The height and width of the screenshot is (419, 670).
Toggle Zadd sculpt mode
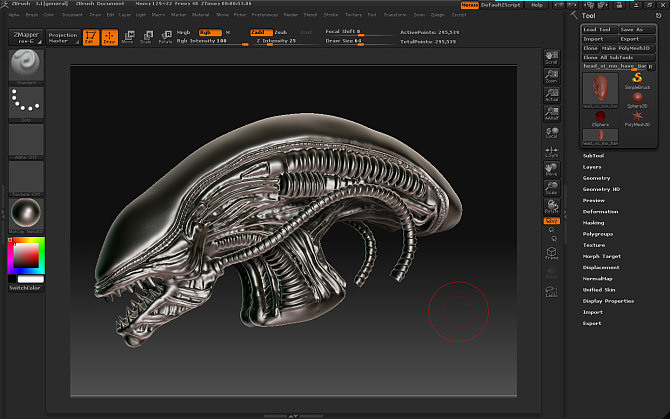tap(261, 32)
